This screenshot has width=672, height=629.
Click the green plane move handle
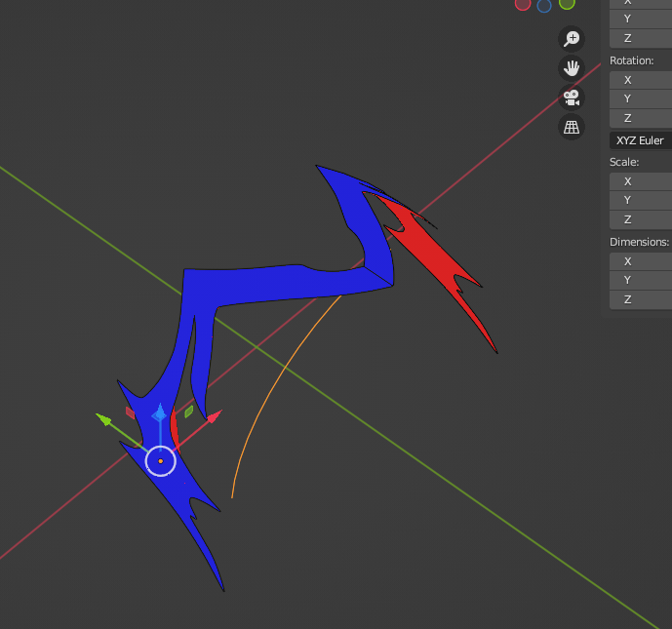coord(189,412)
